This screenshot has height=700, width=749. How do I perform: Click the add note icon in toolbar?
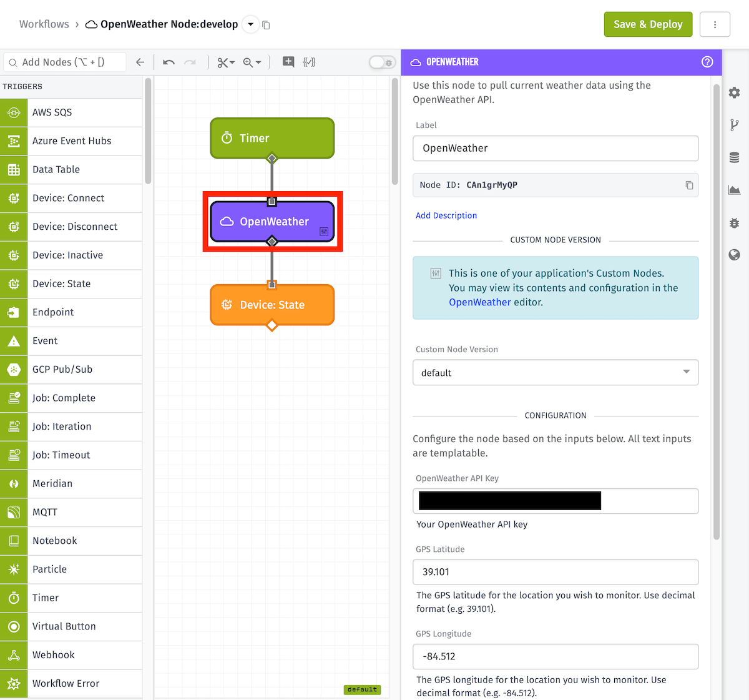[288, 61]
